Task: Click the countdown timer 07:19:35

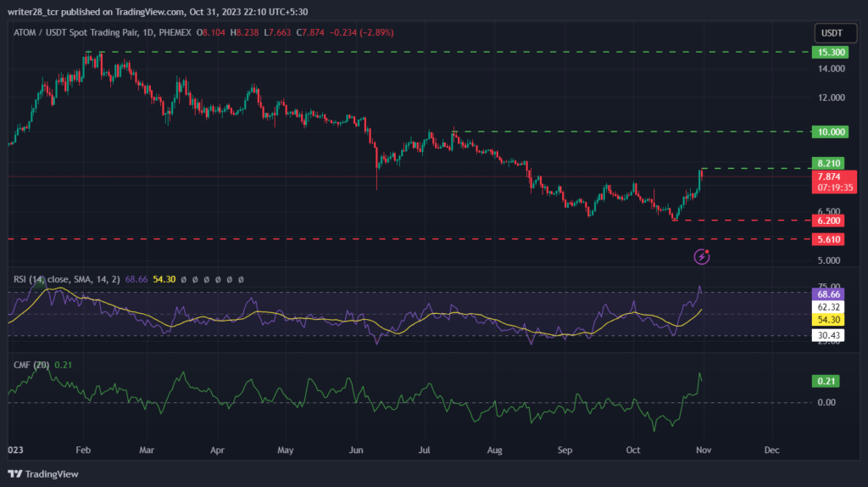Action: [835, 188]
